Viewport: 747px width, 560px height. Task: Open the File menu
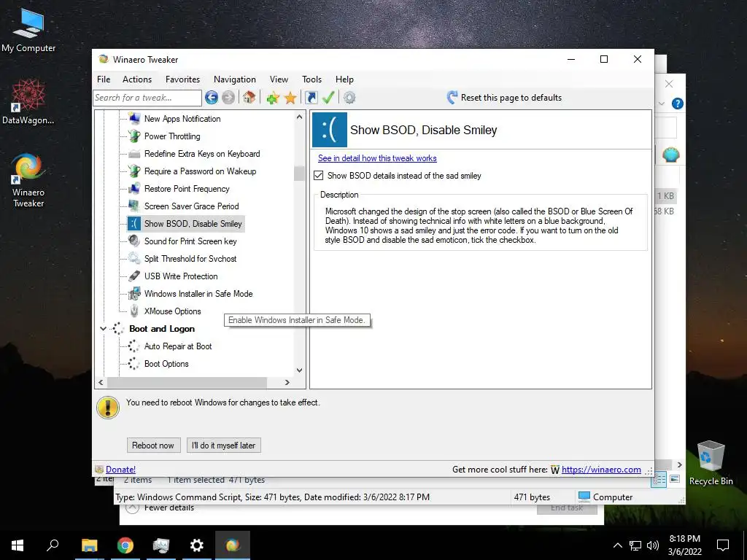point(104,79)
